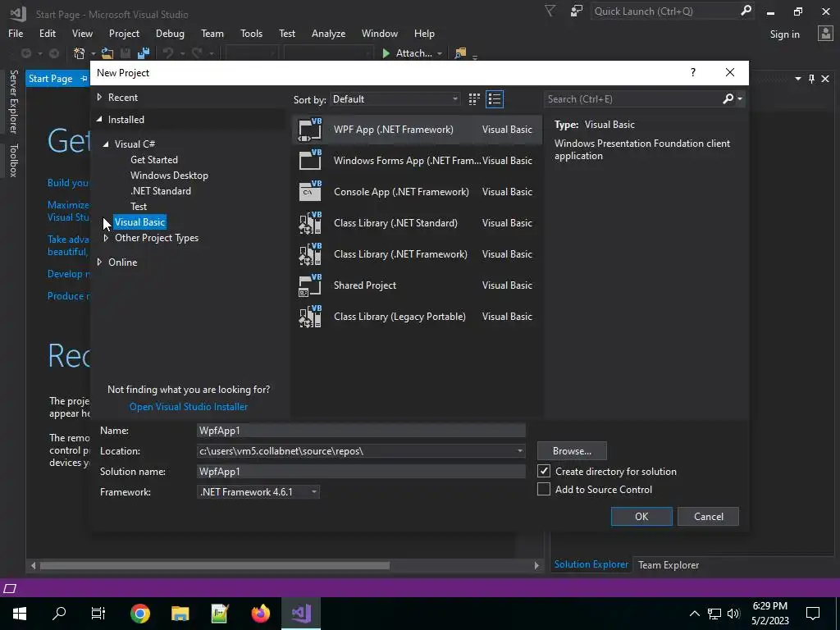840x630 pixels.
Task: Select .NET Standard tree item
Action: 161,190
